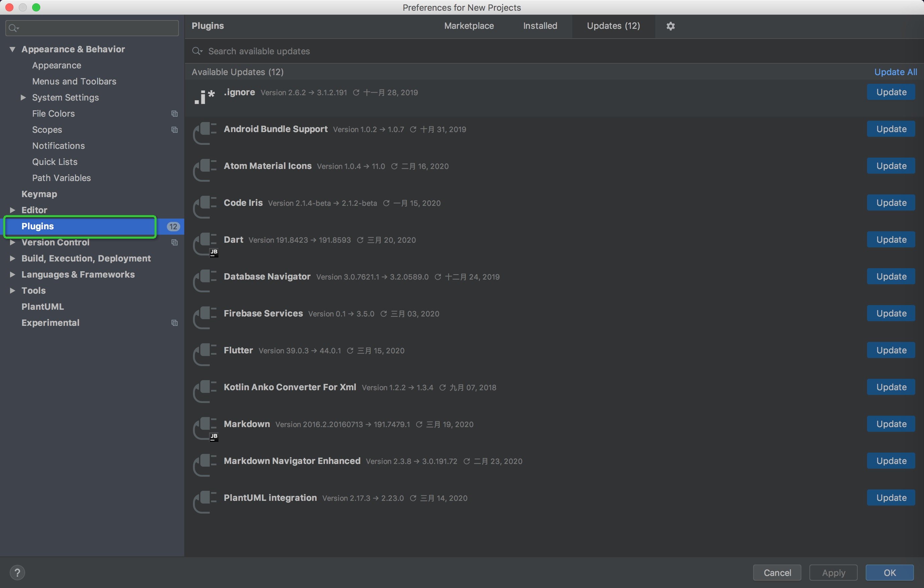Update the Database Navigator plugin

click(891, 277)
